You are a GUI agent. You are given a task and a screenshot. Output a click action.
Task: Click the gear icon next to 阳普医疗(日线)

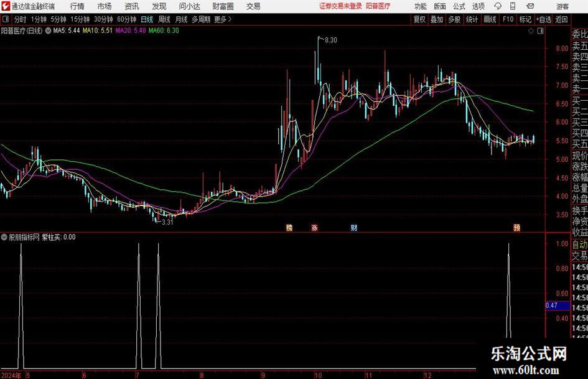point(48,30)
